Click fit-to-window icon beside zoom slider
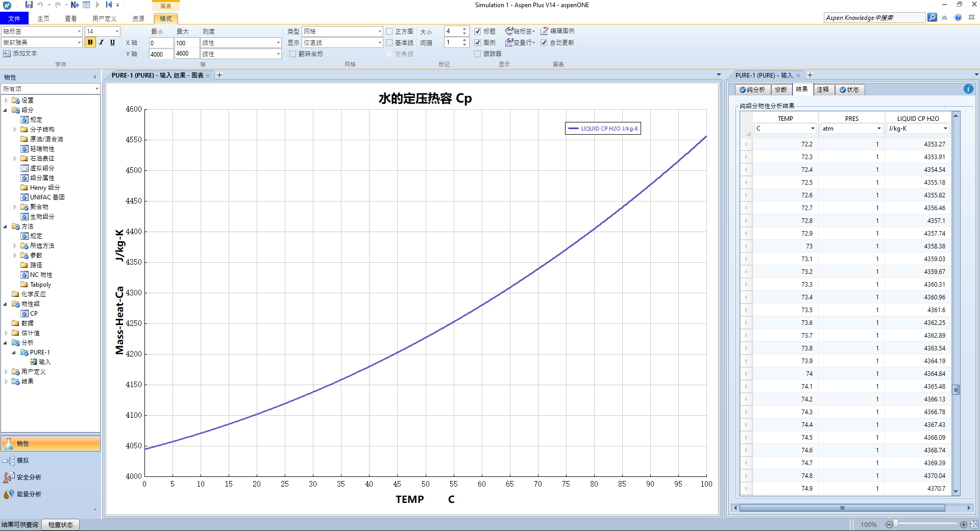The width and height of the screenshot is (980, 531). click(x=974, y=524)
